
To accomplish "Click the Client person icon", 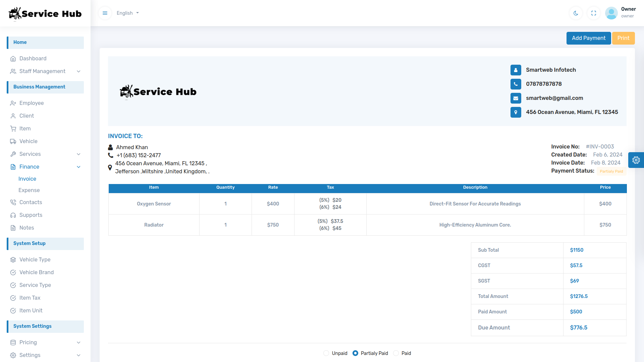I will click(13, 116).
